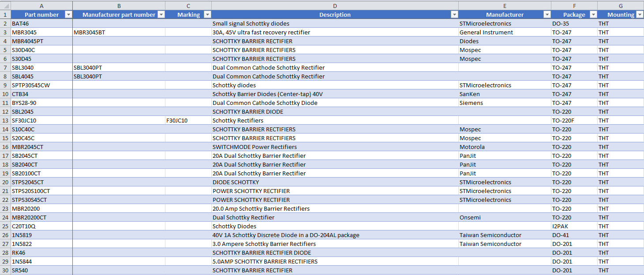Image resolution: width=644 pixels, height=275 pixels.
Task: Select '30A, 45V ultra fast recovery rectifier' cell
Action: 335,32
